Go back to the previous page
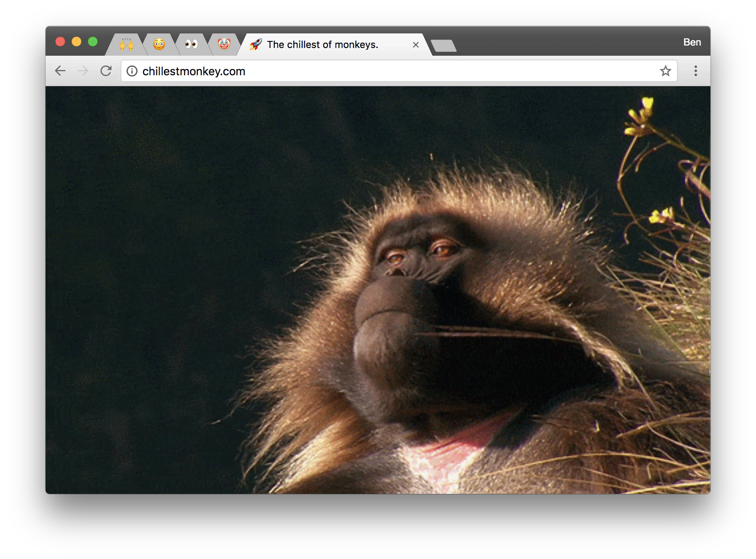756x559 pixels. tap(60, 71)
